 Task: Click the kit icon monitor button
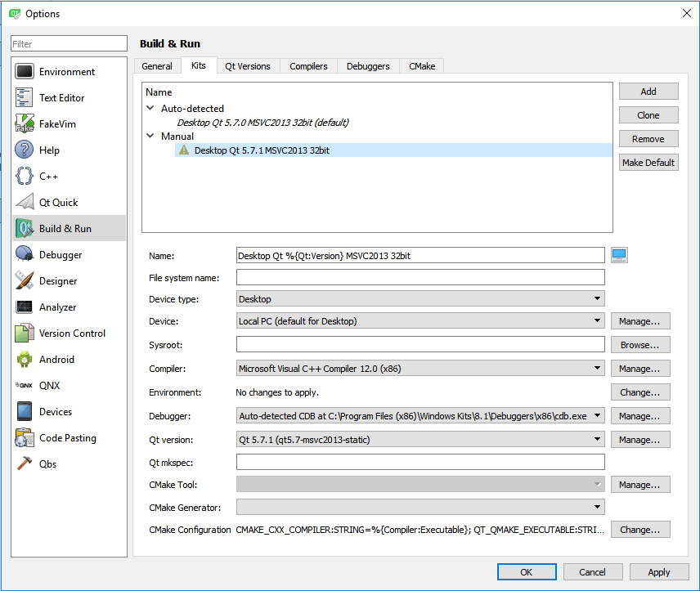click(x=619, y=255)
